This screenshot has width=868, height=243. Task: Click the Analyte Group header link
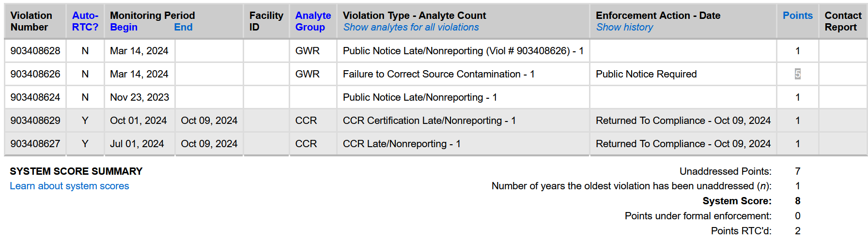coord(313,21)
